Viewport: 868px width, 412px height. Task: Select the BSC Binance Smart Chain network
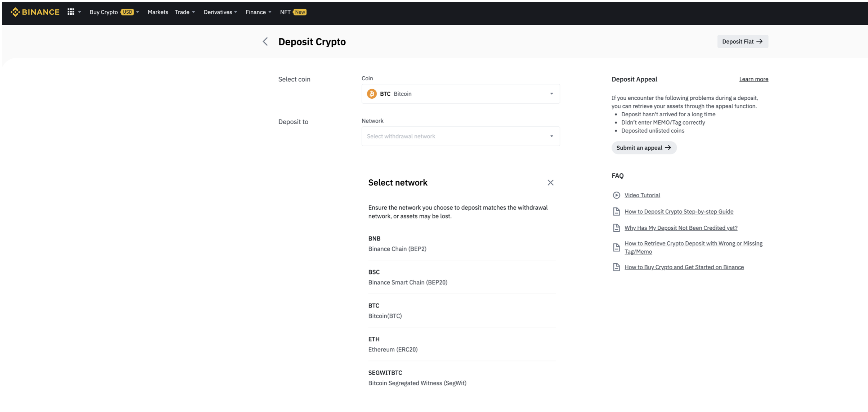pyautogui.click(x=462, y=277)
